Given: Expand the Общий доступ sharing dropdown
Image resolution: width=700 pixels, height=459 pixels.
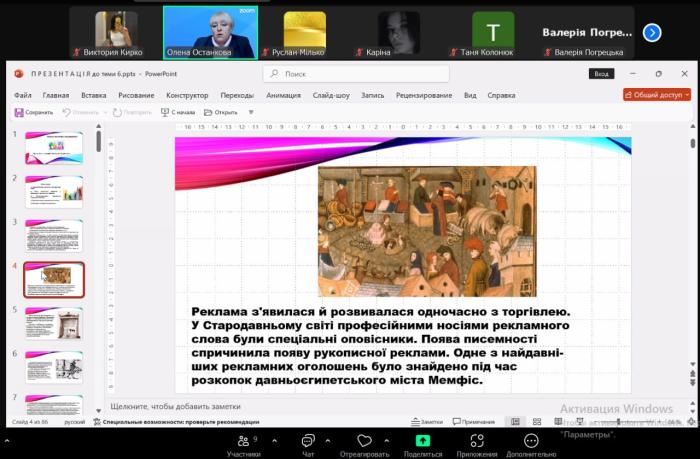Looking at the screenshot, I should pos(656,95).
